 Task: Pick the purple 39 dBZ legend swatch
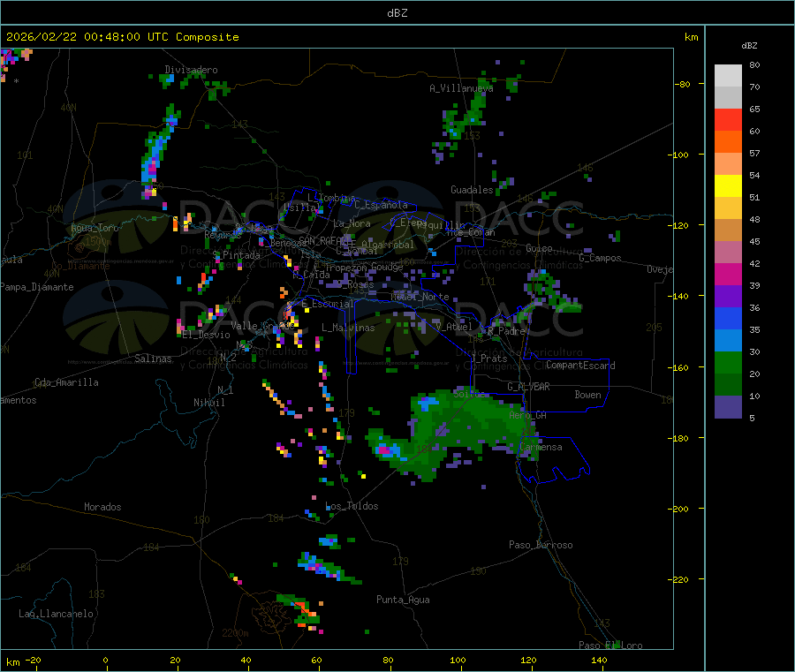(728, 297)
